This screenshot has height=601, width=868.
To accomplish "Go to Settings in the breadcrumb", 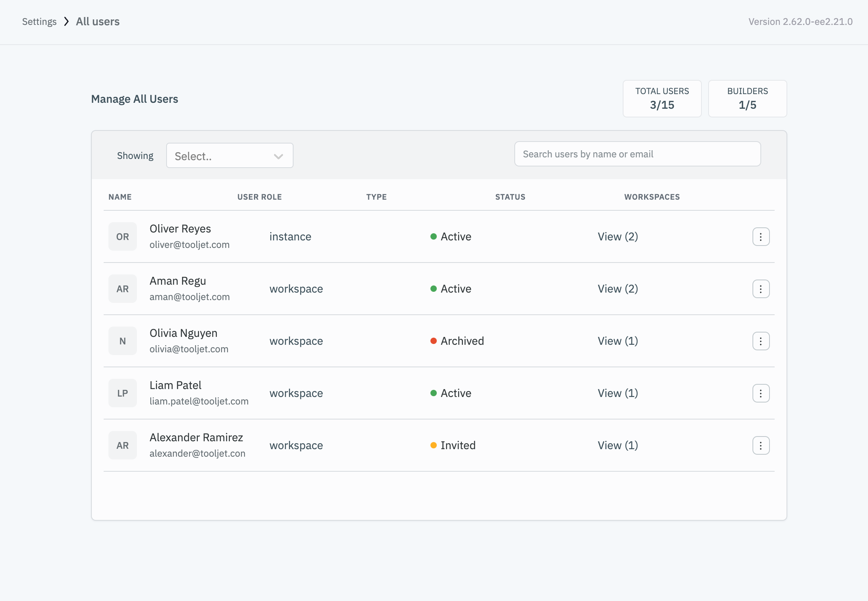I will [x=39, y=22].
